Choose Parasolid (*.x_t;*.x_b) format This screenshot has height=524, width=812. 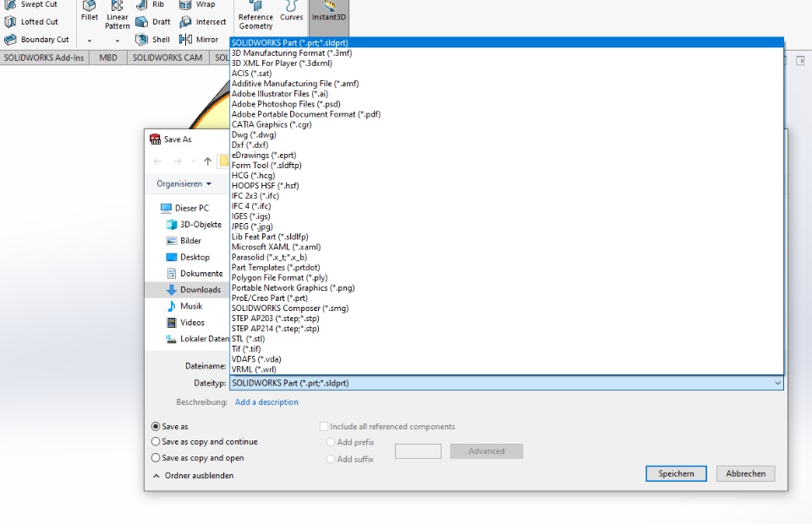(507, 257)
